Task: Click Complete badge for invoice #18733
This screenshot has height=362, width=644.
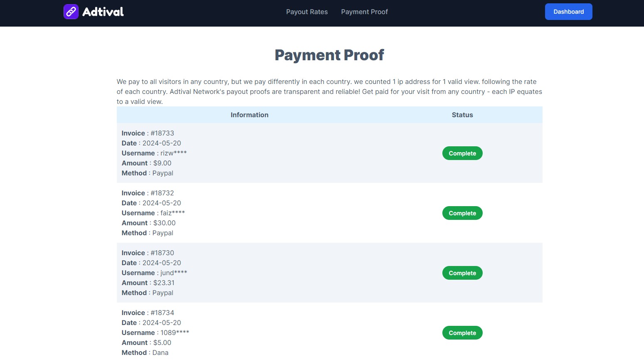Action: coord(462,153)
